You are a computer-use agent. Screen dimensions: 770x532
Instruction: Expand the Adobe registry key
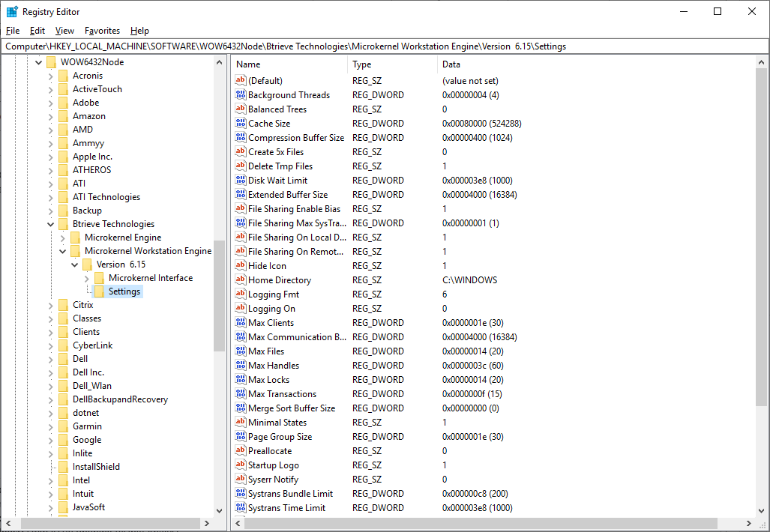pyautogui.click(x=50, y=103)
